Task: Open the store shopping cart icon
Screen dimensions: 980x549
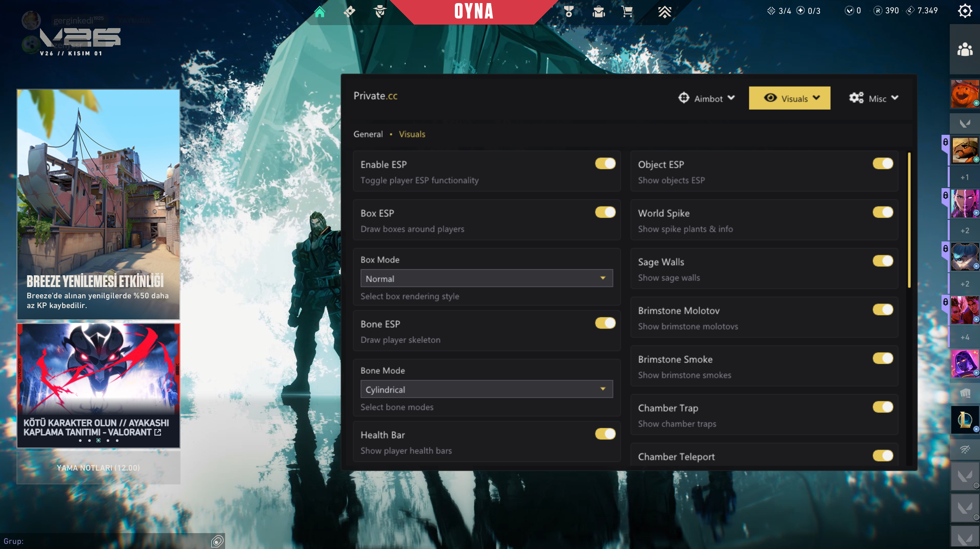Action: pos(627,11)
